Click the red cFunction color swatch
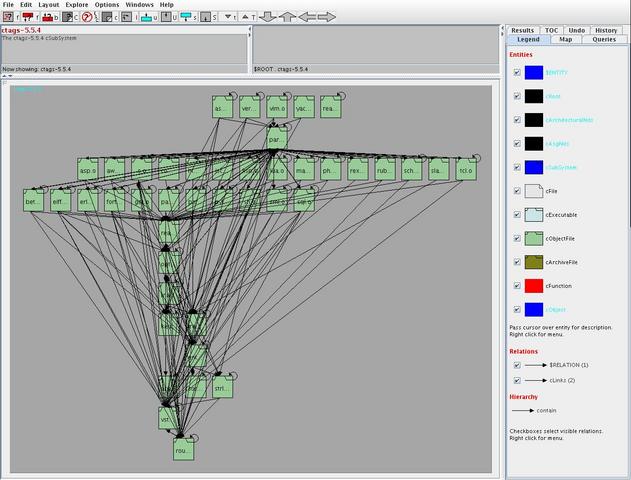Screen dimensions: 631x480 534,286
